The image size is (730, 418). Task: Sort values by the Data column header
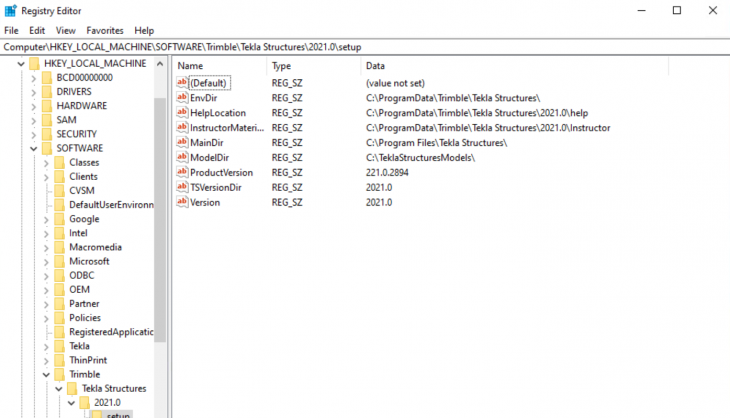point(514,66)
